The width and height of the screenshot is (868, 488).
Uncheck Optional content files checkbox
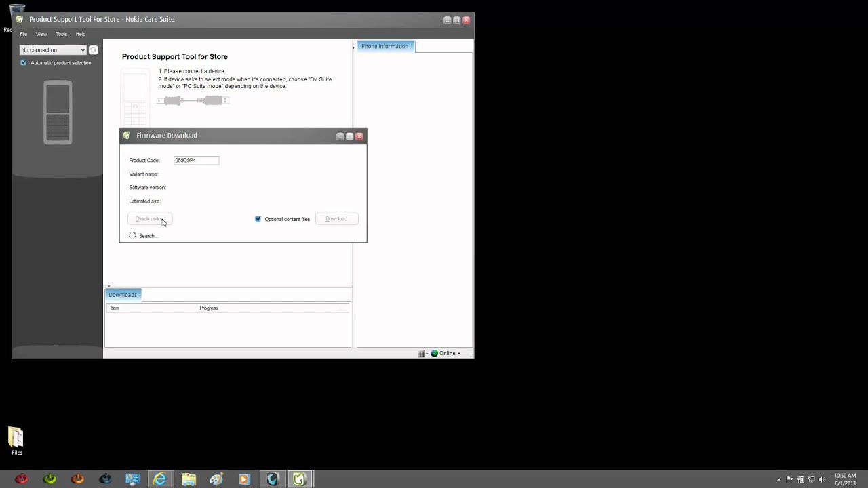click(258, 219)
